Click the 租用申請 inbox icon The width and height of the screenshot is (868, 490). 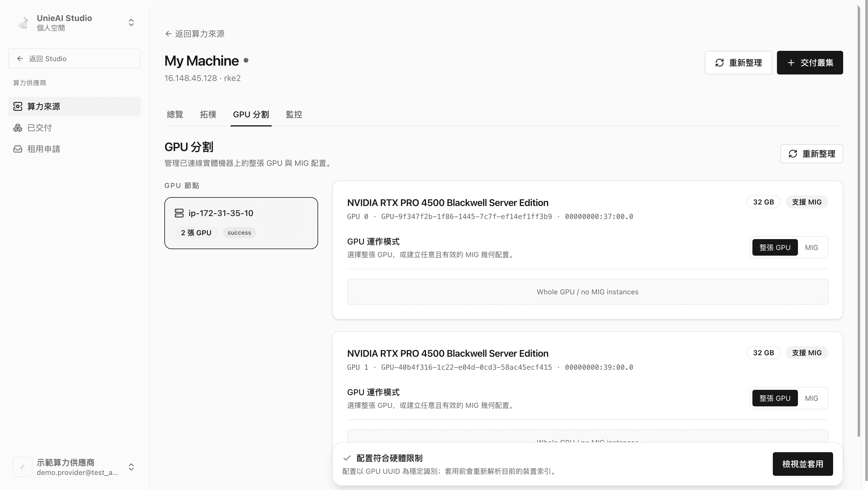(17, 149)
